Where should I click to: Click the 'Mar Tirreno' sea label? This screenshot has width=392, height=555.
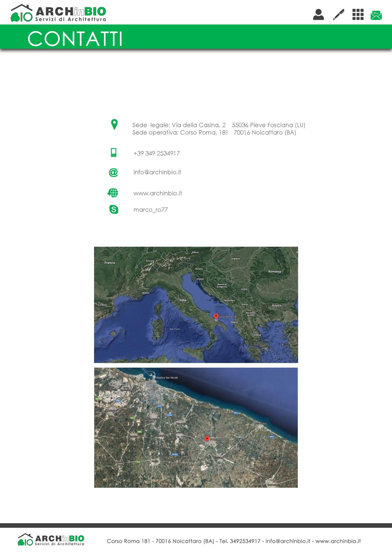175,329
